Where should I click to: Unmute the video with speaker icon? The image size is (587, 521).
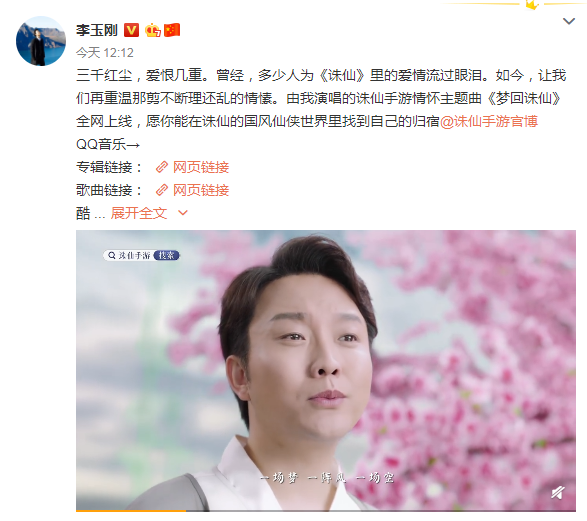pos(557,493)
